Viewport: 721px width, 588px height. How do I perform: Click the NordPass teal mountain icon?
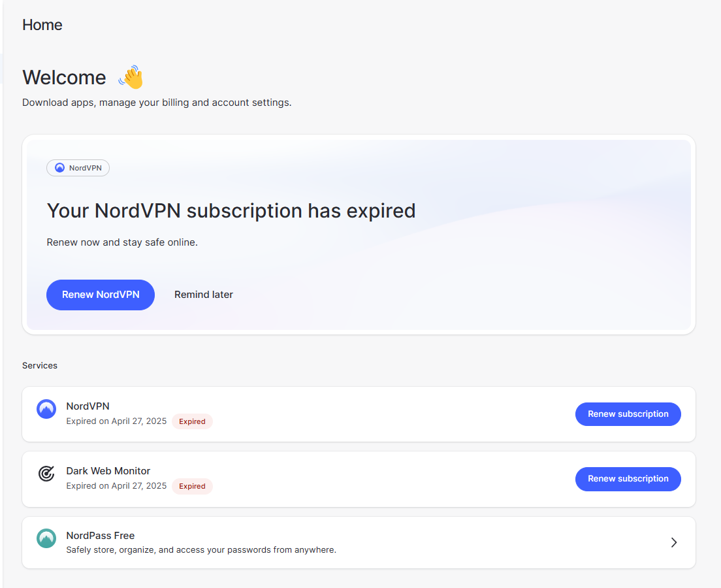(46, 538)
